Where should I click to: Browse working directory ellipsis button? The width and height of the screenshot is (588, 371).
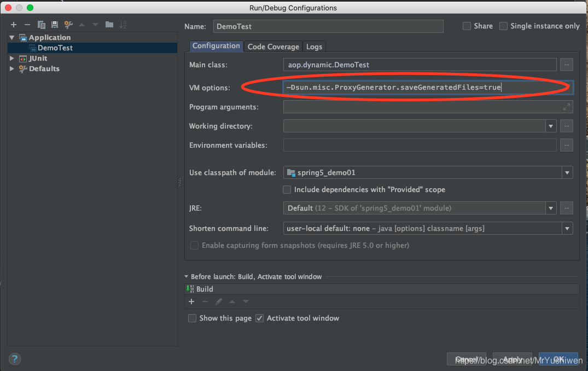click(567, 126)
